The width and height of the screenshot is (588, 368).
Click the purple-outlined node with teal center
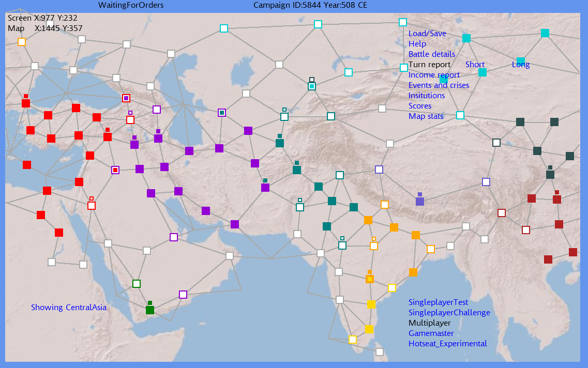point(222,113)
